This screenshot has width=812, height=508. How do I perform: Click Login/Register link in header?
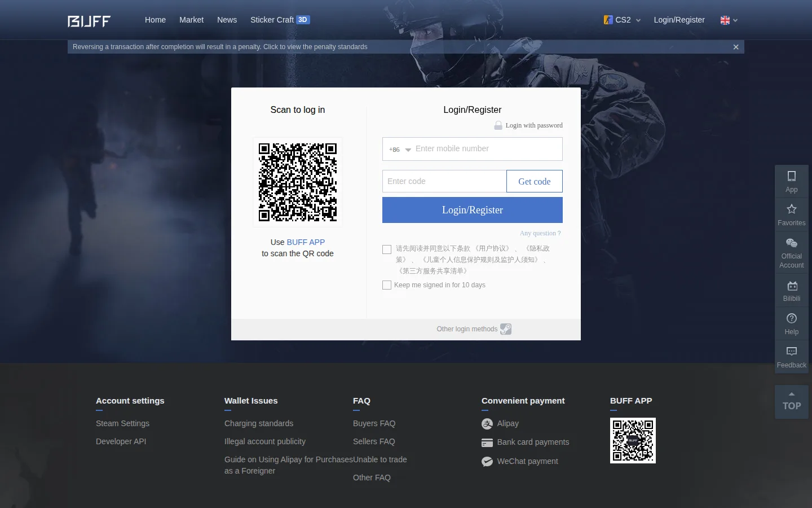(679, 20)
